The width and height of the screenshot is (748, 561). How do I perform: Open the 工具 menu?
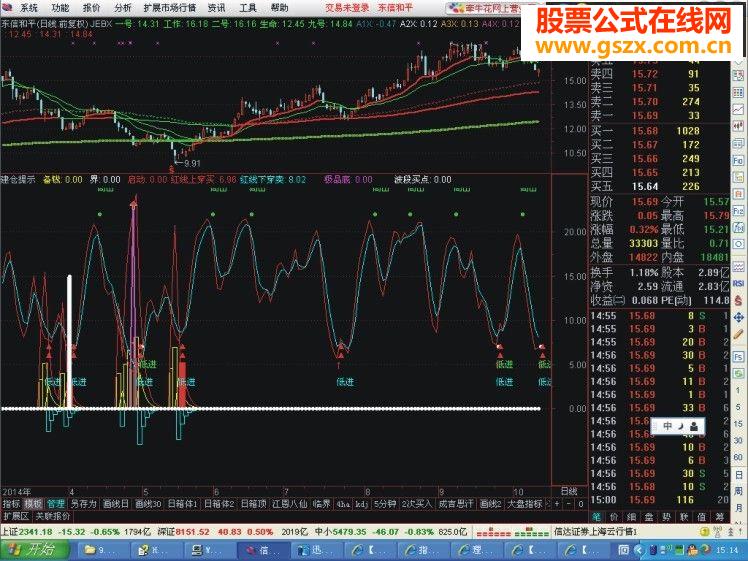point(248,8)
